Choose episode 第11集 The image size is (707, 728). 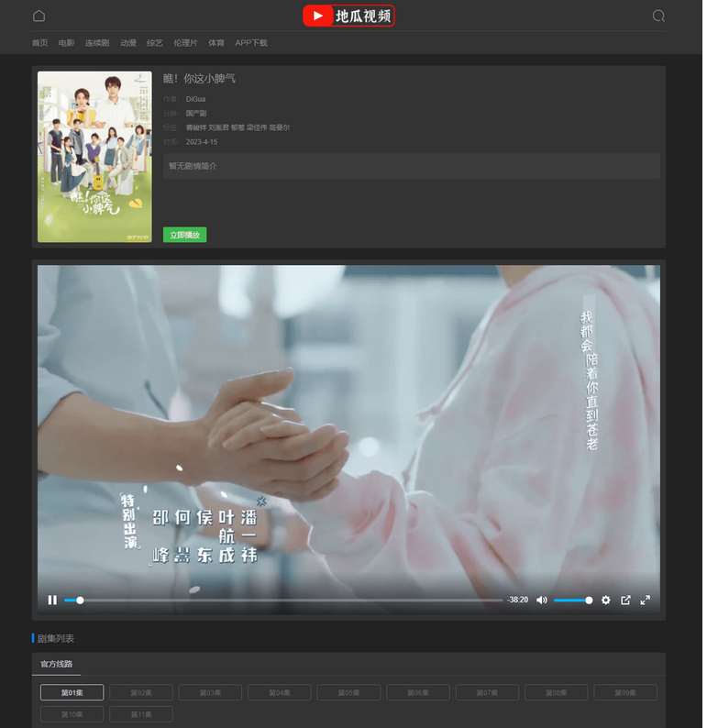141,714
